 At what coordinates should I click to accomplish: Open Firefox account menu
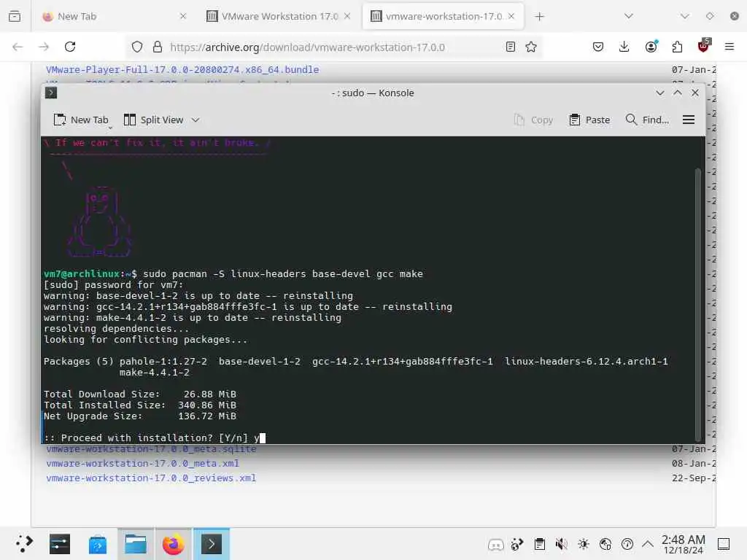[x=651, y=47]
